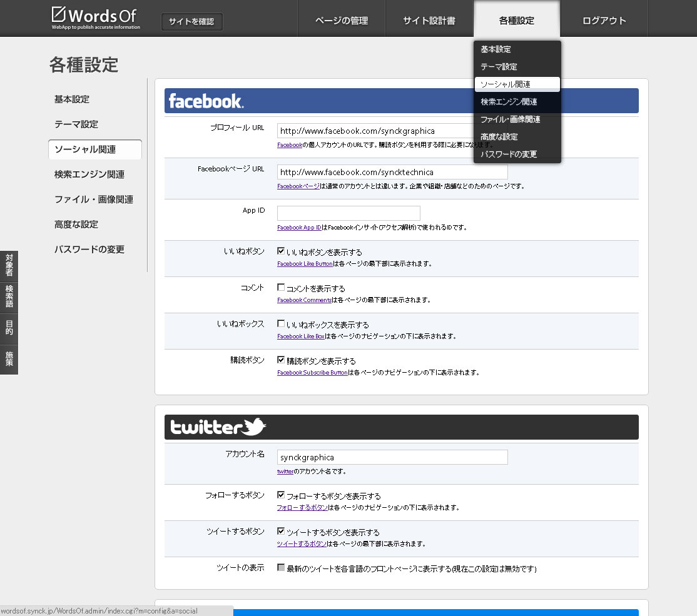Open the twitter link under account name
This screenshot has width=697, height=616.
pos(285,472)
